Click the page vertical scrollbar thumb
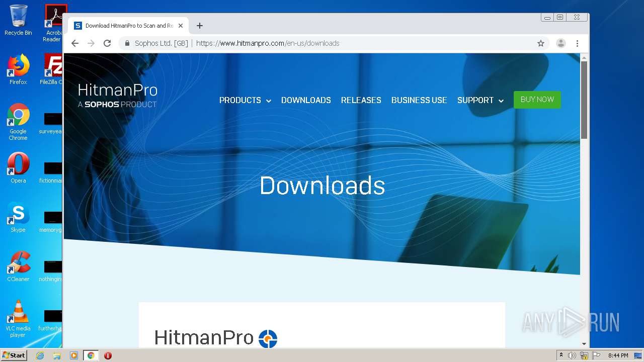The width and height of the screenshot is (644, 362). [x=584, y=100]
